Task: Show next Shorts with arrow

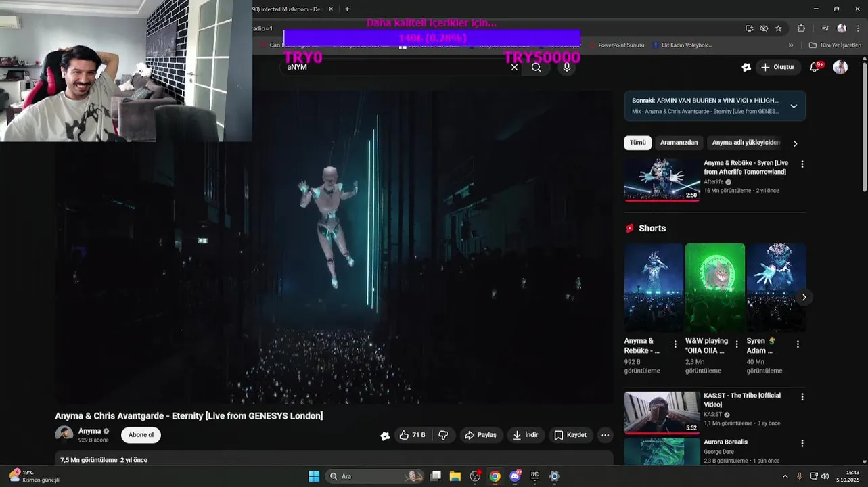Action: coord(804,297)
